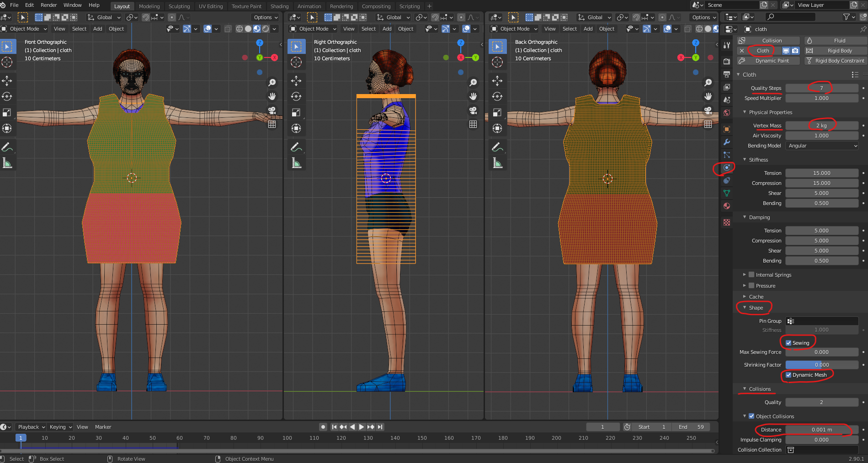Open the Modifier properties wrench icon
868x463 pixels.
click(x=727, y=142)
